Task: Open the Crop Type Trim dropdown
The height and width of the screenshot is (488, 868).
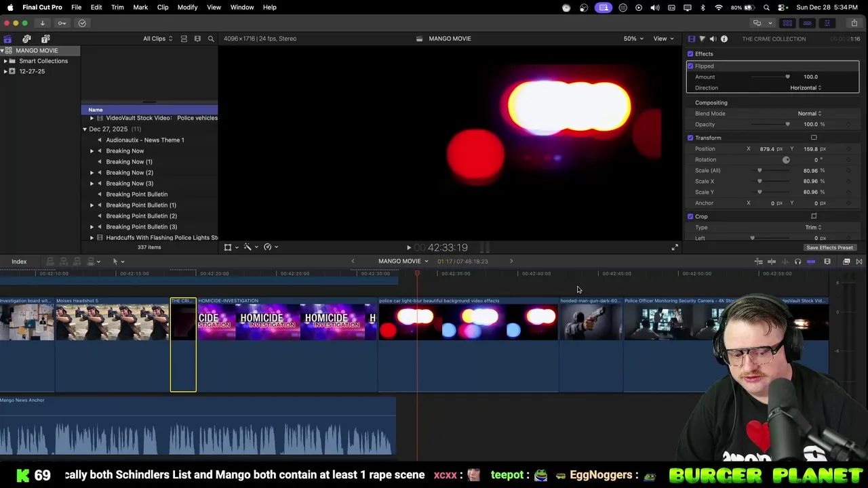Action: [814, 228]
